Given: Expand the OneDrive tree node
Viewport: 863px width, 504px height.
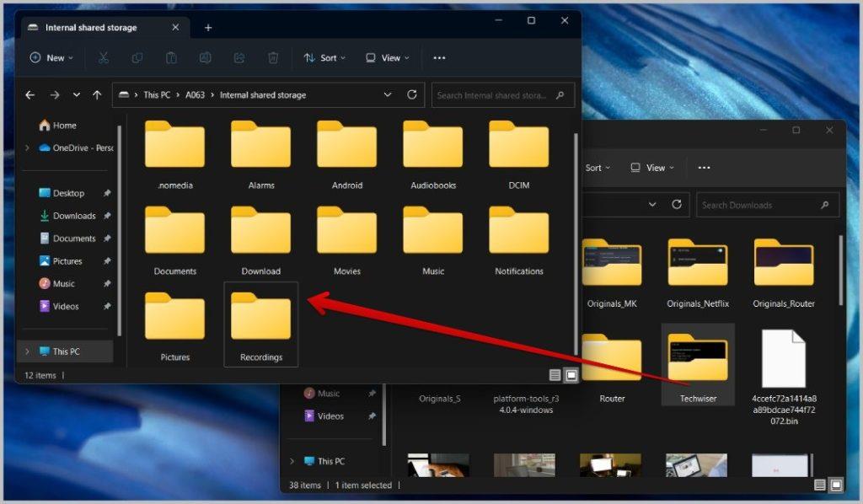Looking at the screenshot, I should point(27,147).
